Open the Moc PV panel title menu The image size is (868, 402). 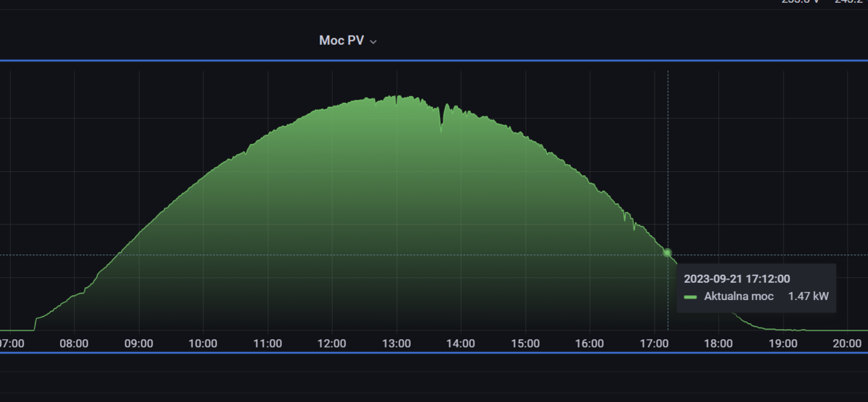[341, 40]
